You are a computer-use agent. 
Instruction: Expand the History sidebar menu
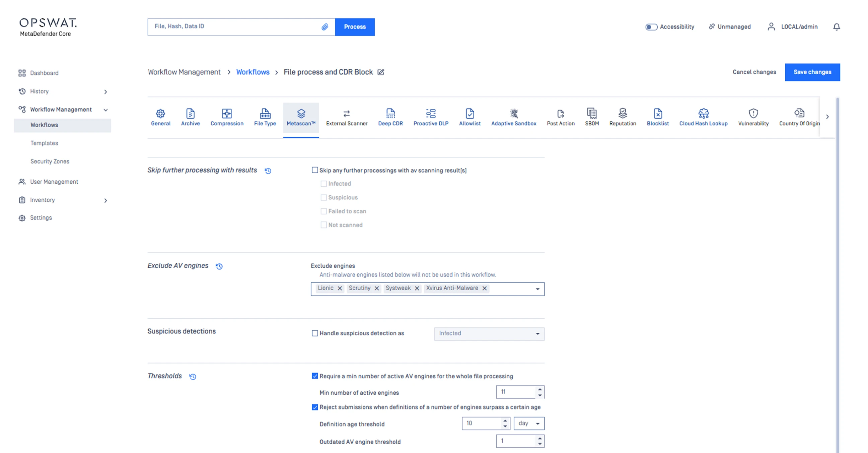click(105, 92)
